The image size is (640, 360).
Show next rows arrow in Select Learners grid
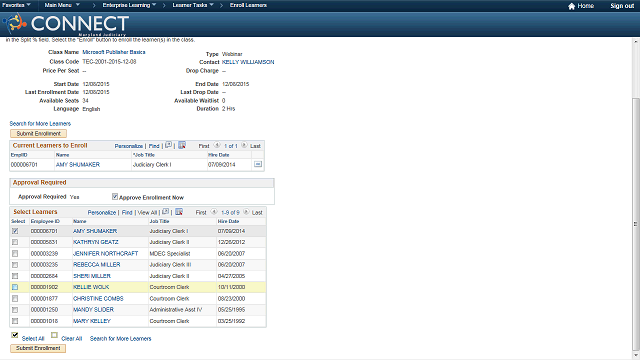pos(246,212)
